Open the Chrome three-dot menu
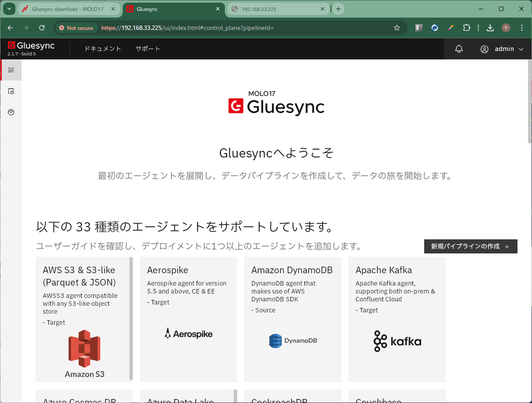 pyautogui.click(x=522, y=28)
